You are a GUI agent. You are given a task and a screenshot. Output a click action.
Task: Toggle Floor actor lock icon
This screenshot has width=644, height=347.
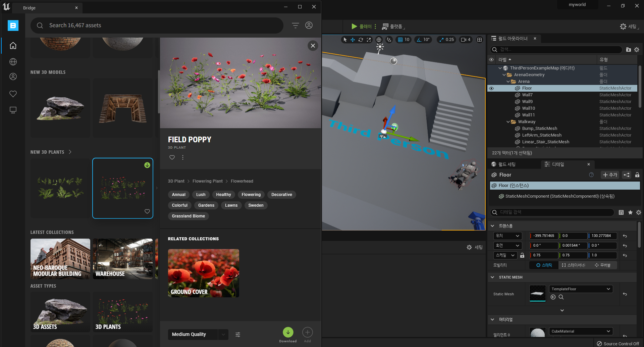click(x=637, y=175)
